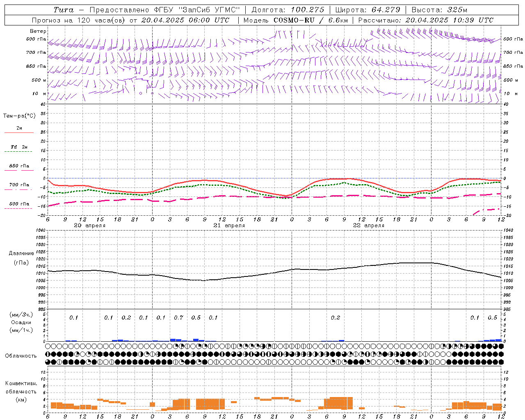Click the station name "Tura" in header
The image size is (525, 420).
[x=64, y=10]
